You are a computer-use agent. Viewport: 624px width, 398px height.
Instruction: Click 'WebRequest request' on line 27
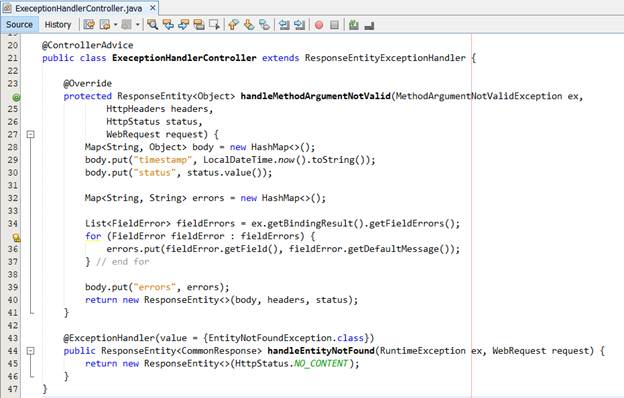point(154,134)
